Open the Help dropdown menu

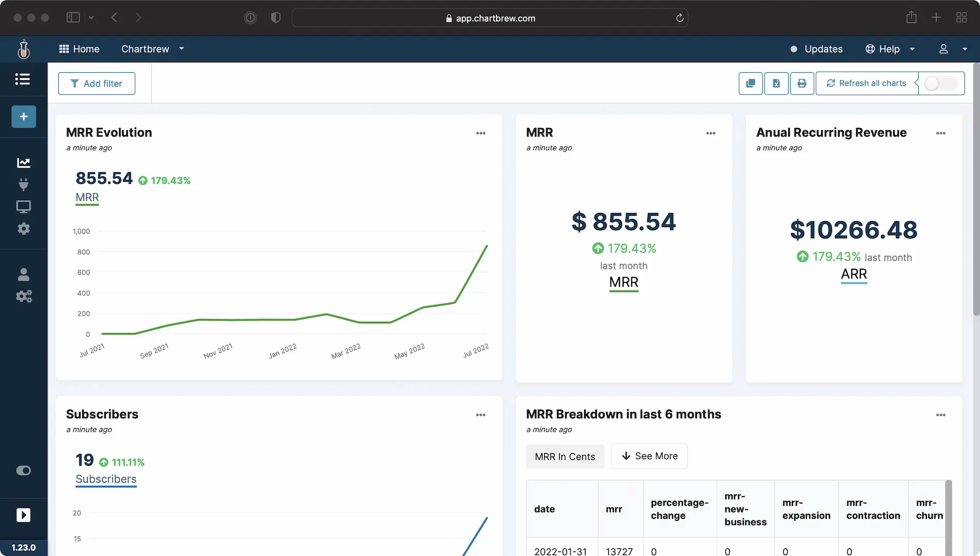pos(890,49)
